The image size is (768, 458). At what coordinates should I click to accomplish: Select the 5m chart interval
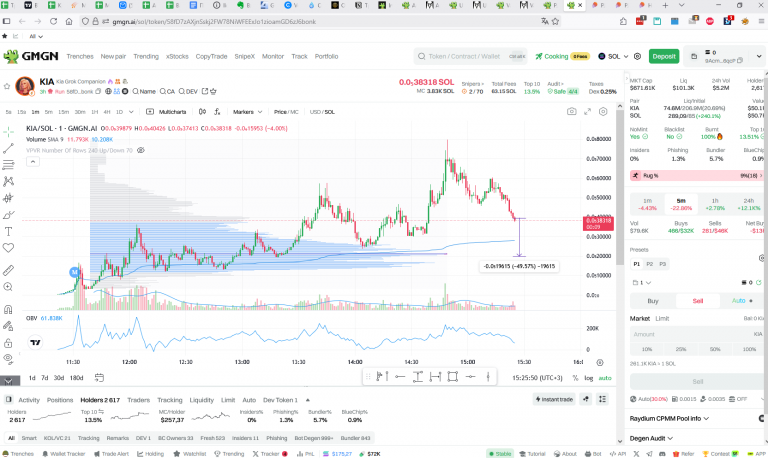(48, 112)
